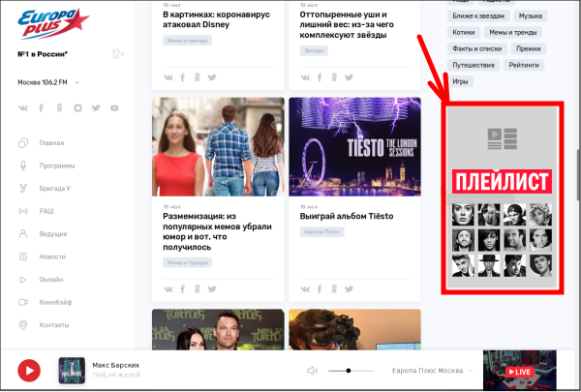Click the news icon beside Новости
The image size is (581, 392).
click(x=23, y=256)
